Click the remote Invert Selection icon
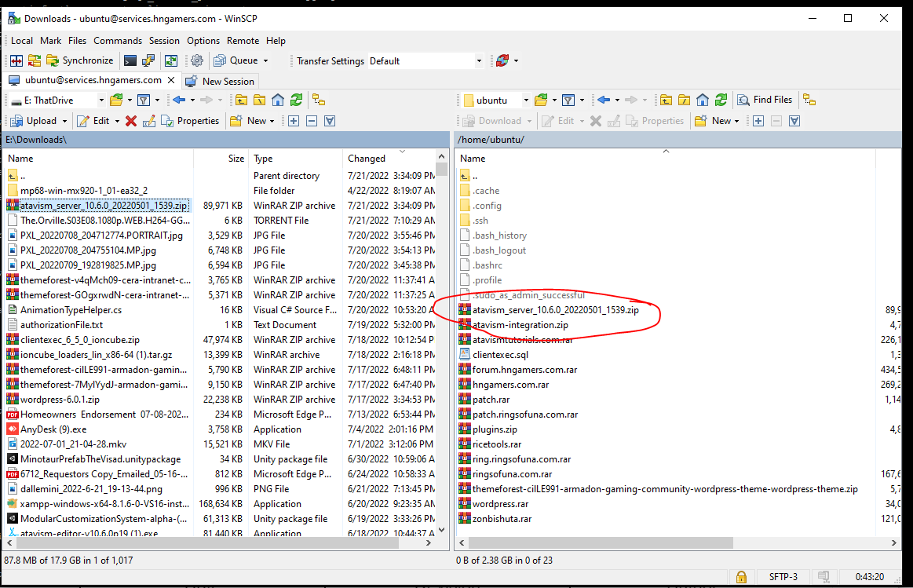The height and width of the screenshot is (588, 913). (x=794, y=121)
